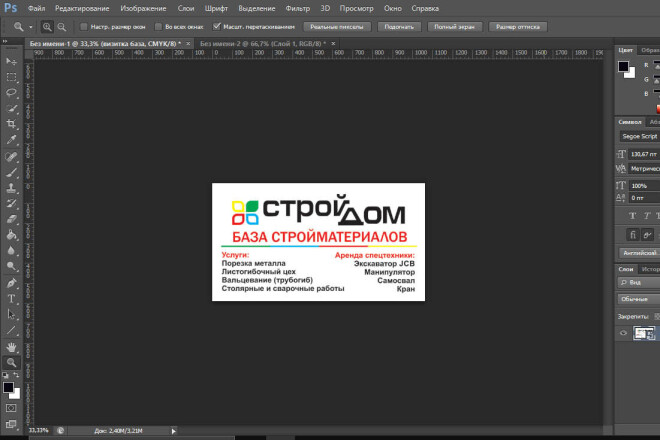Image resolution: width=660 pixels, height=440 pixels.
Task: Open the layer filter kind dropdown
Action: point(639,283)
